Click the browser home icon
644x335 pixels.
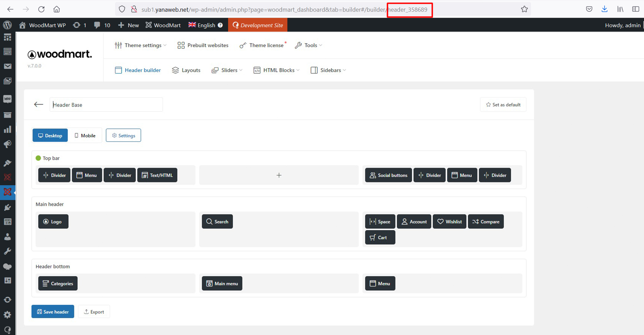point(57,9)
